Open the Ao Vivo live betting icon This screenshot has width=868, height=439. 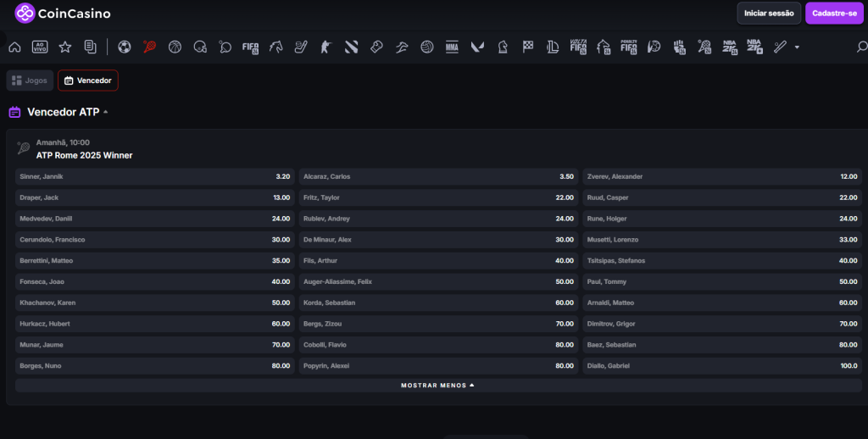(x=40, y=47)
